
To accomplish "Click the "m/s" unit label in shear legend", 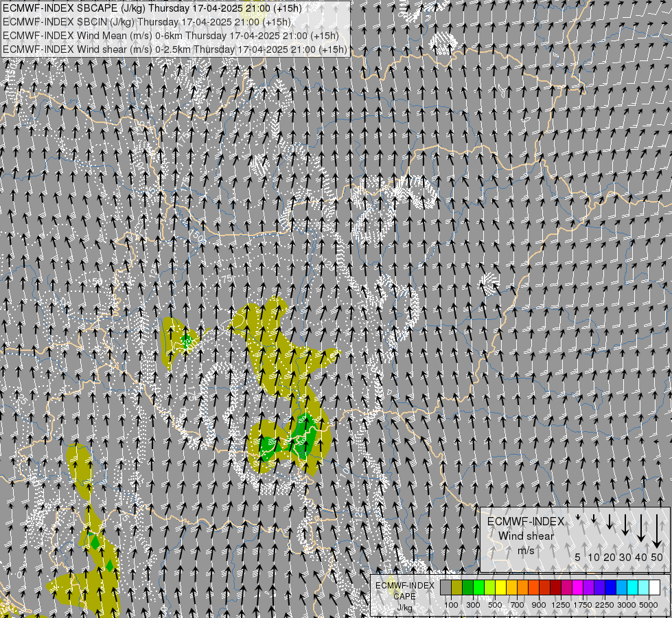I will tap(526, 550).
